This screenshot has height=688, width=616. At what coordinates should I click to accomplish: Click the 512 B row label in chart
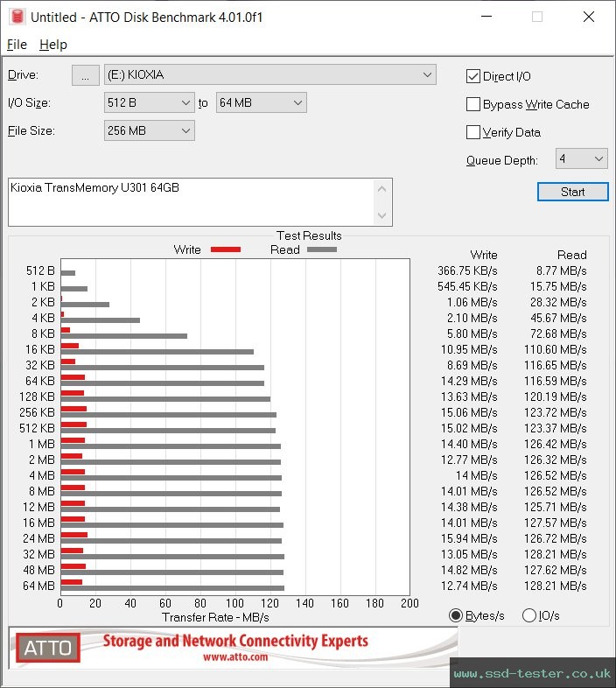coord(40,270)
